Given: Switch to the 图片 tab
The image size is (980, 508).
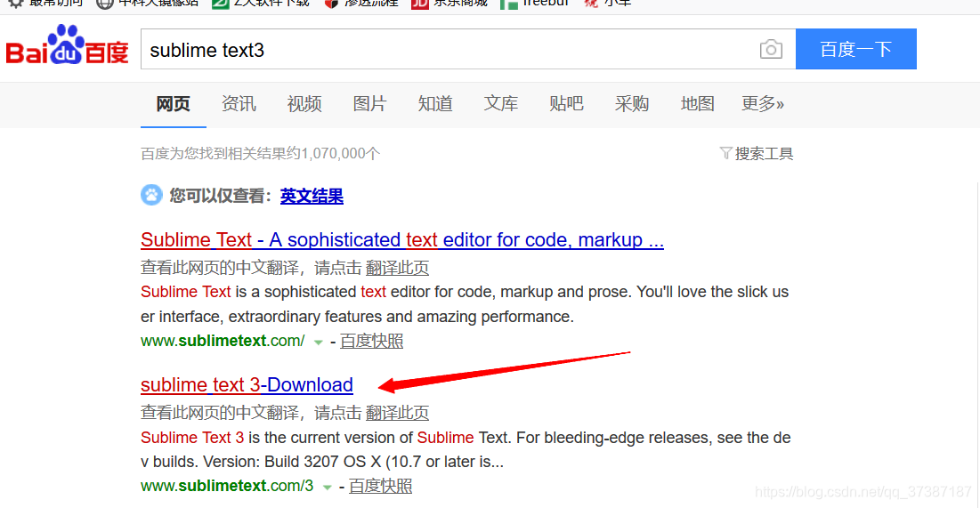Looking at the screenshot, I should coord(370,103).
